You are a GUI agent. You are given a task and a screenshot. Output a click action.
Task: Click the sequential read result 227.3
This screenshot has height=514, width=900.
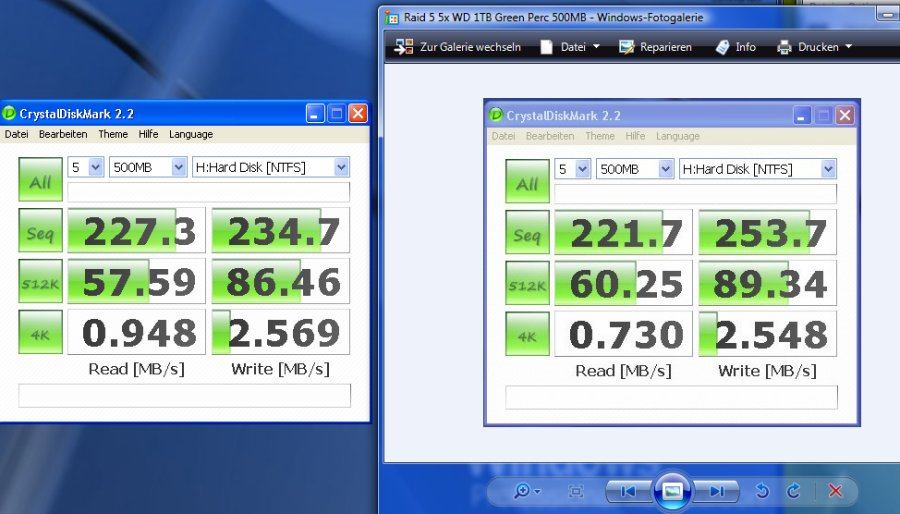click(x=136, y=230)
